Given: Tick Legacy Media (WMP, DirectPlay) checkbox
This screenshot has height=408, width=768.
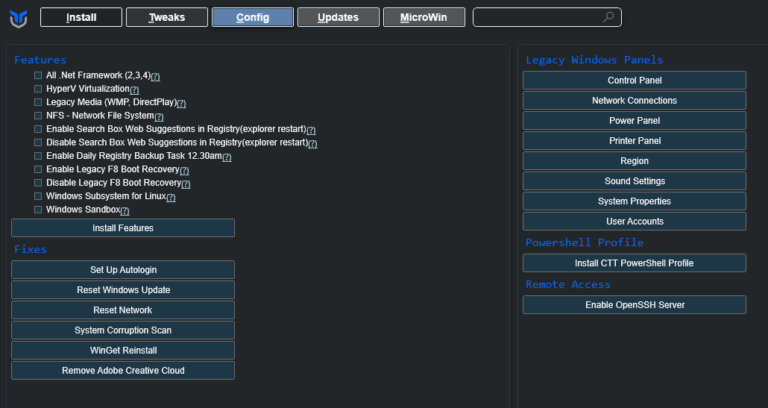Looking at the screenshot, I should (x=38, y=102).
